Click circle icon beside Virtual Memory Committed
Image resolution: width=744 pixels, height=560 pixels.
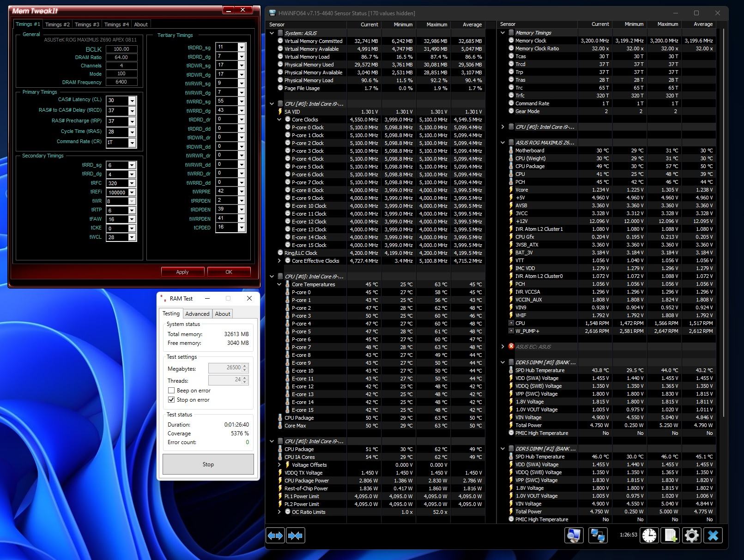pos(280,41)
